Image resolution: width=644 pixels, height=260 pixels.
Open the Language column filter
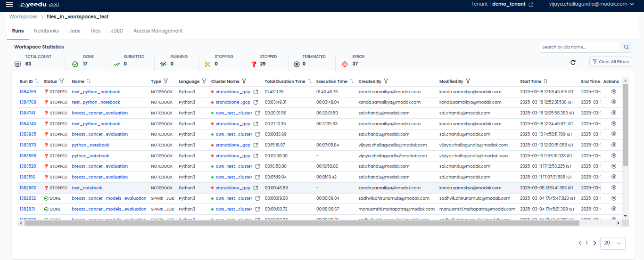[204, 81]
